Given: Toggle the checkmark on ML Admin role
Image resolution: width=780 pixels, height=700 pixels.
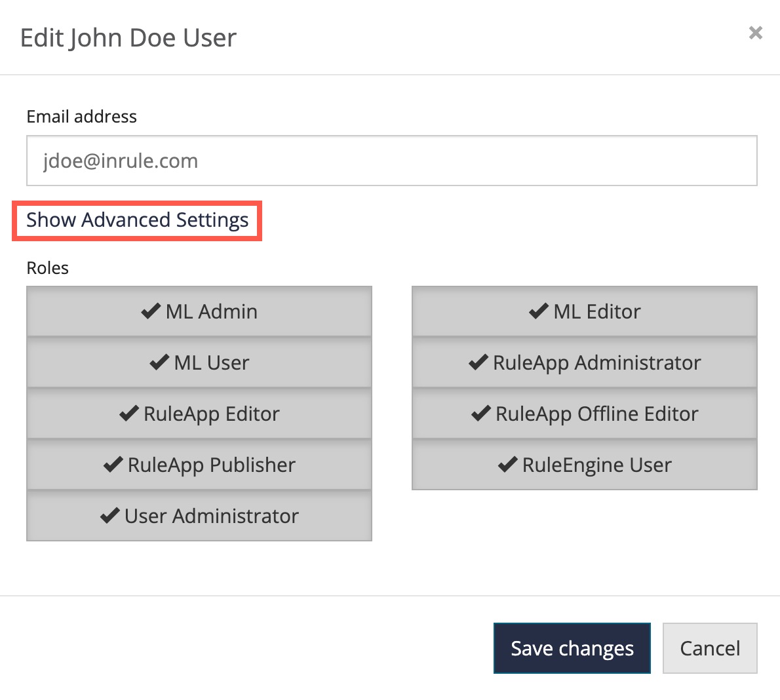Looking at the screenshot, I should tap(150, 311).
